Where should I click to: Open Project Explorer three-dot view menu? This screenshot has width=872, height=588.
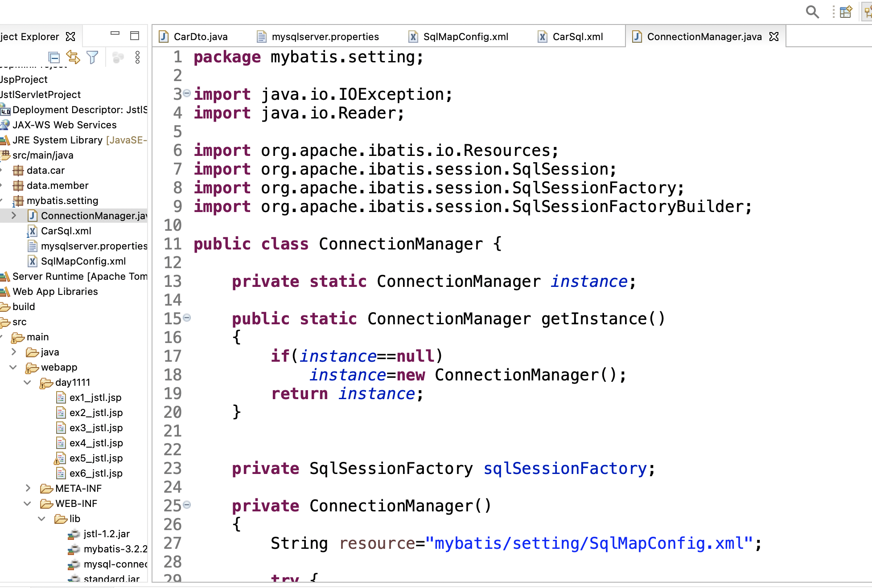click(x=137, y=57)
